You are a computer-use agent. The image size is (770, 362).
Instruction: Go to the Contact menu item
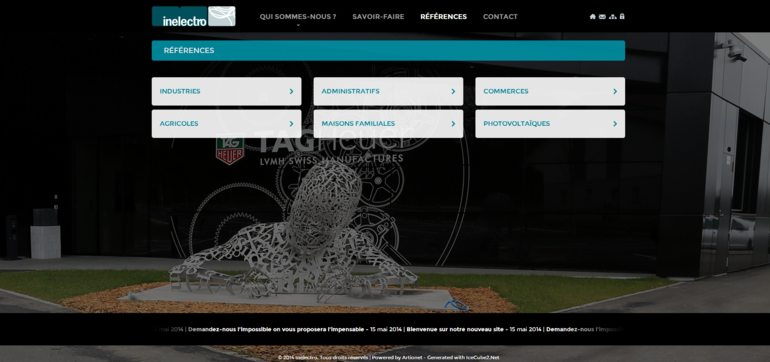(x=500, y=17)
